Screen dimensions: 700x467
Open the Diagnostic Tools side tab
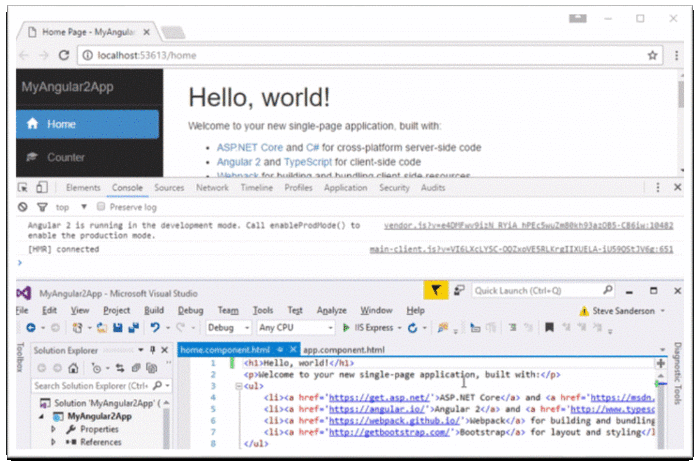tap(678, 373)
